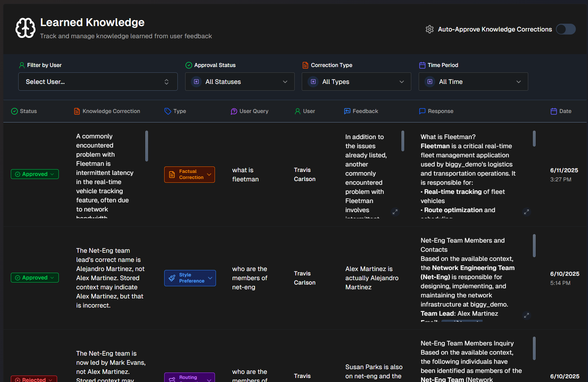The width and height of the screenshot is (588, 382).
Task: Click scrollbar in Fleetman knowledge correction cell
Action: [147, 146]
